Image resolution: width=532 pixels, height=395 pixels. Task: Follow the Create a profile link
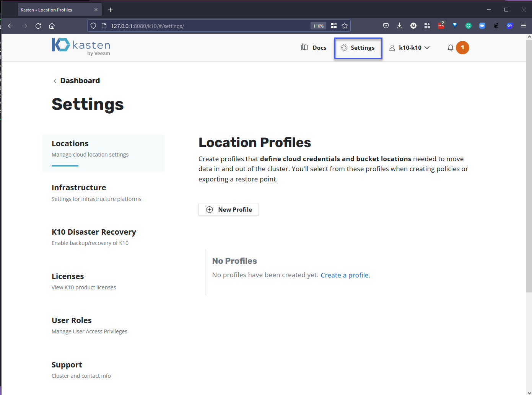coord(345,275)
